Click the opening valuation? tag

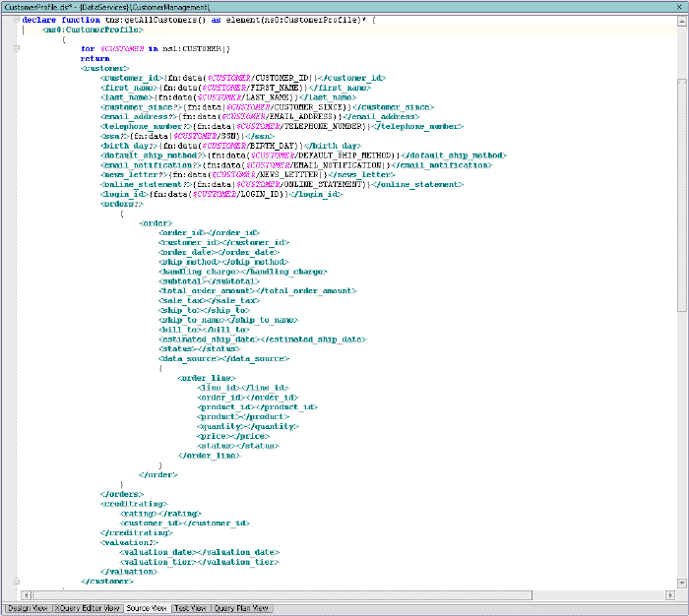coord(129,542)
